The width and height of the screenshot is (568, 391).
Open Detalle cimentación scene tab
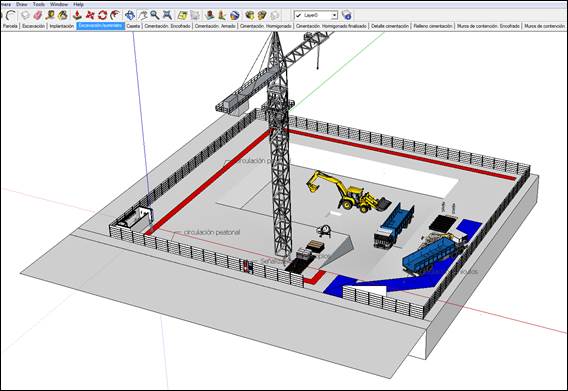[x=390, y=26]
